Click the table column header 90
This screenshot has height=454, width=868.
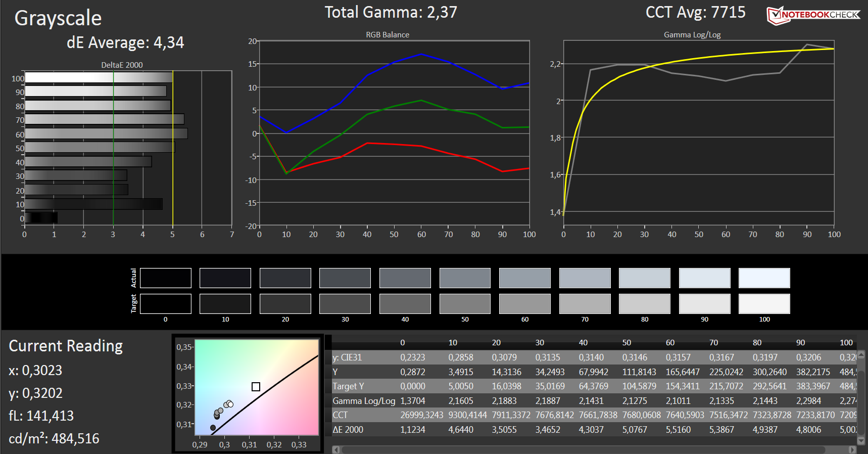click(800, 343)
